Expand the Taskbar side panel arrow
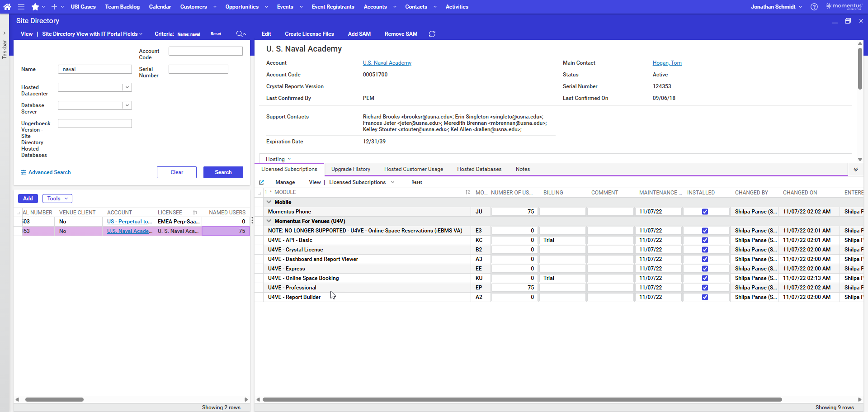 pyautogui.click(x=5, y=33)
